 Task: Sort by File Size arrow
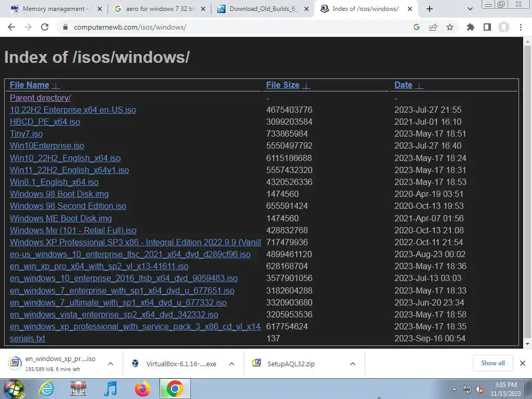306,86
